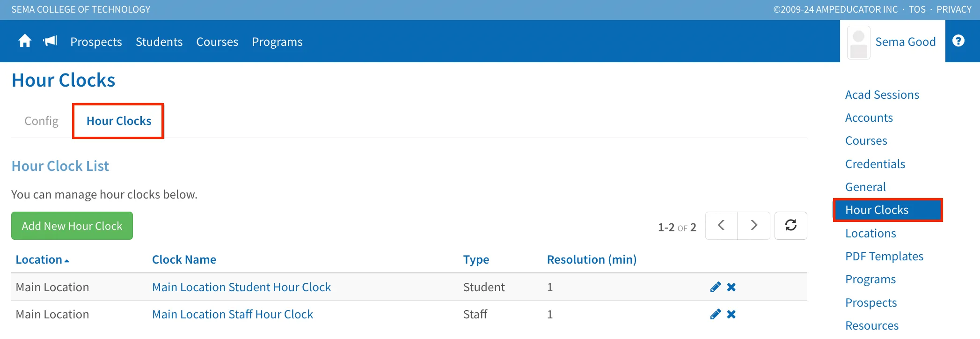
Task: Click the Sema Good user avatar
Action: pos(859,43)
